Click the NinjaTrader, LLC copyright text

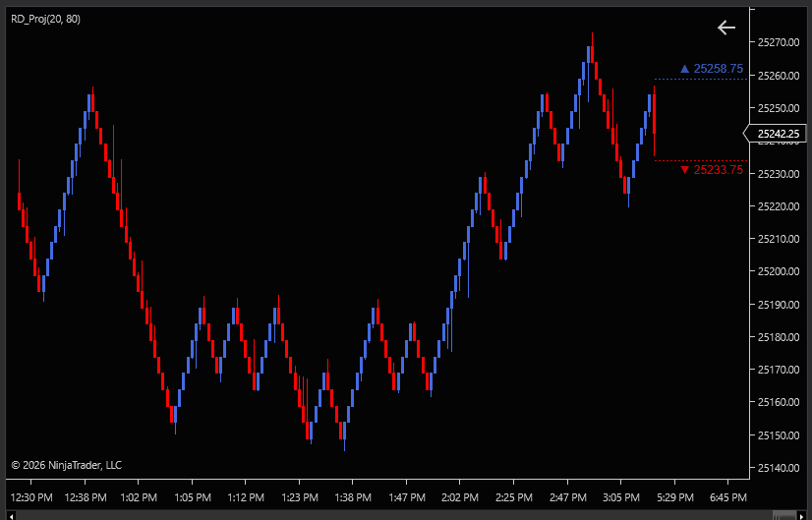click(x=66, y=465)
